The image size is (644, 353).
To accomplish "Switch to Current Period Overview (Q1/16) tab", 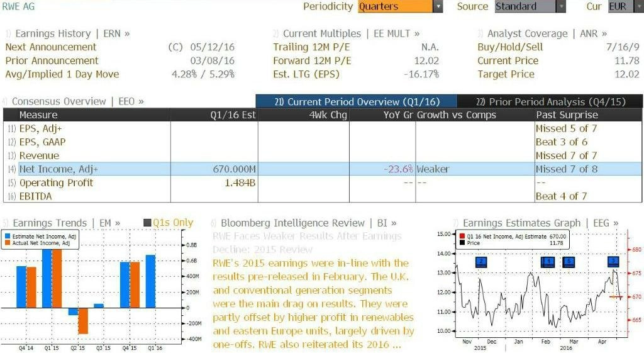I will tap(357, 101).
